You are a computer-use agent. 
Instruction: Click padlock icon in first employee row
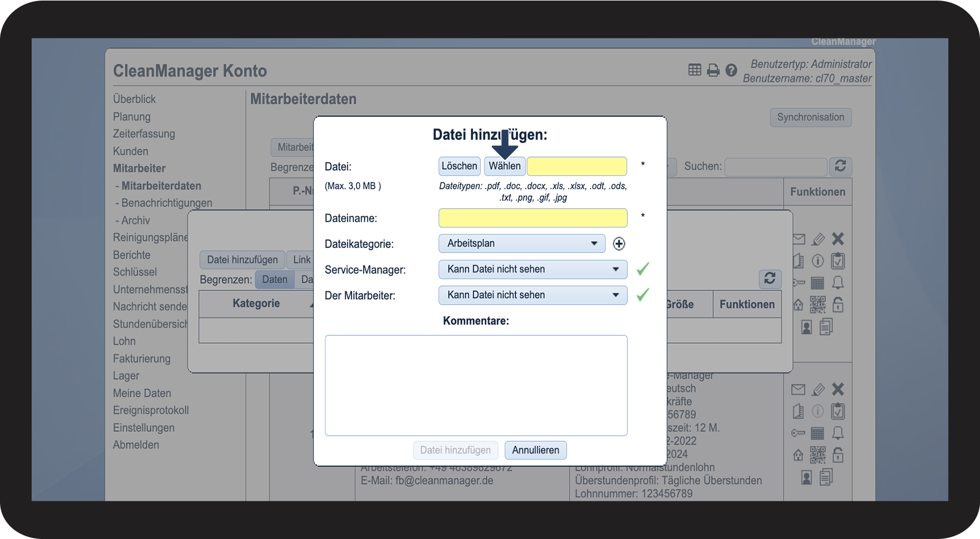(x=838, y=304)
